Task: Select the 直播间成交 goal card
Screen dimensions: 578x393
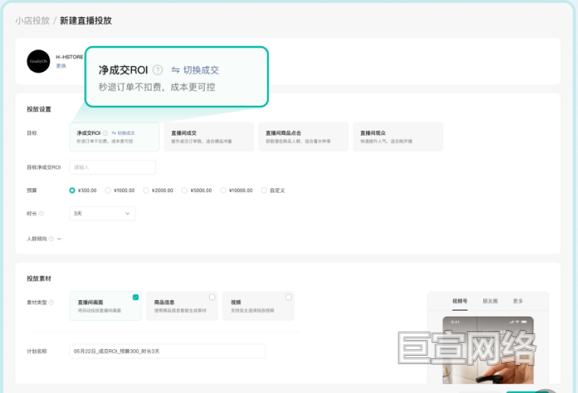Action: tap(209, 137)
